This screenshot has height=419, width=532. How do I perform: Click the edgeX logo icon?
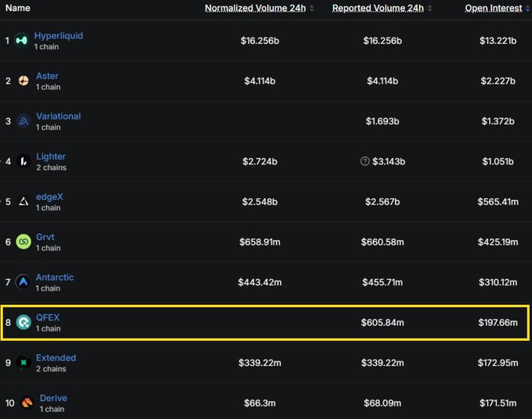click(x=23, y=202)
